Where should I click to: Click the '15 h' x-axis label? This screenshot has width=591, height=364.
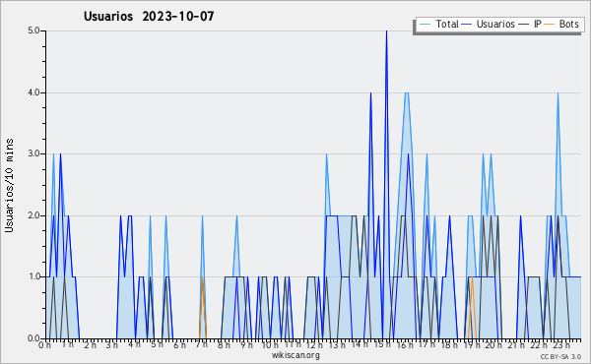382,344
